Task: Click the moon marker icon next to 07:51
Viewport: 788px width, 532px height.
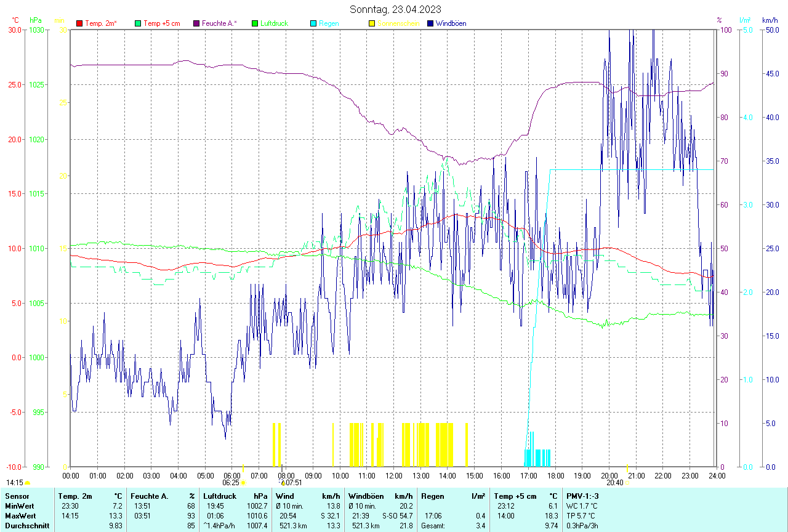Action: [283, 483]
